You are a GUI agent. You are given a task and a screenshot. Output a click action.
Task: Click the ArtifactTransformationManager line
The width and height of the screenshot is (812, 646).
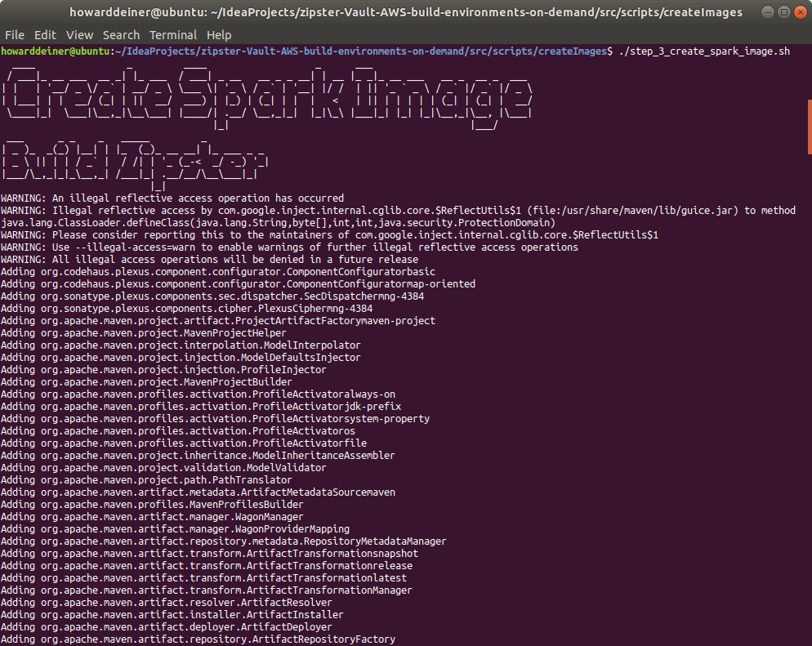click(x=207, y=590)
